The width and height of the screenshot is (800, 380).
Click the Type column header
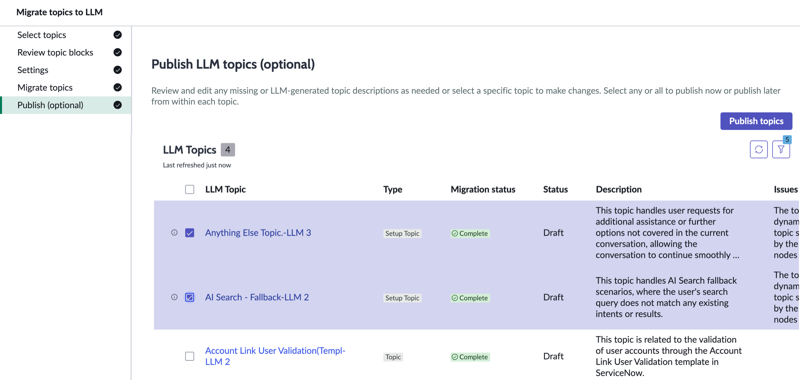(393, 189)
